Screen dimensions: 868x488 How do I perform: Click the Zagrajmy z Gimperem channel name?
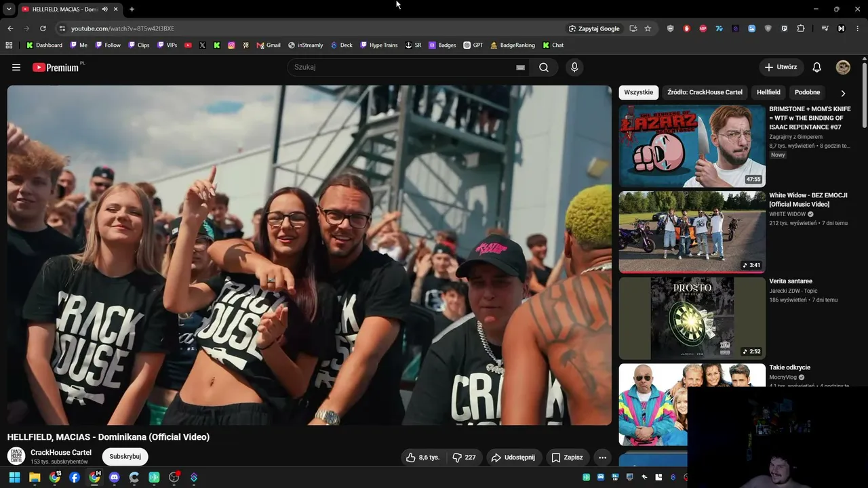point(795,137)
